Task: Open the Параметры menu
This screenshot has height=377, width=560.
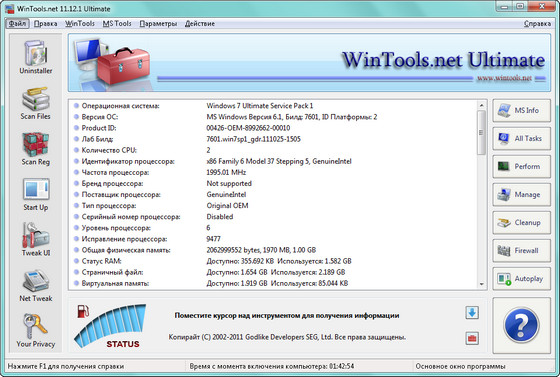Action: coord(158,24)
